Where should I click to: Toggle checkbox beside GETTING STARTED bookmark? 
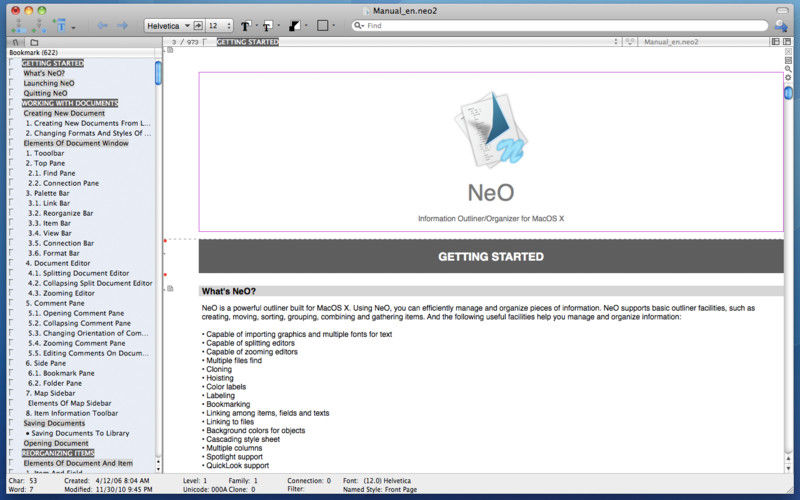point(12,62)
